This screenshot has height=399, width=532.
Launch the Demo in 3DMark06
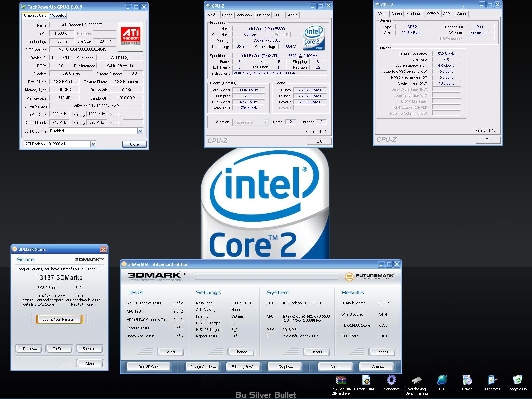(336, 367)
